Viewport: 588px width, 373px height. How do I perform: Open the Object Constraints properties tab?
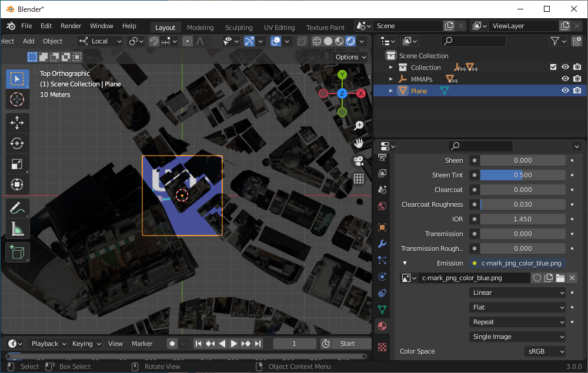382,293
